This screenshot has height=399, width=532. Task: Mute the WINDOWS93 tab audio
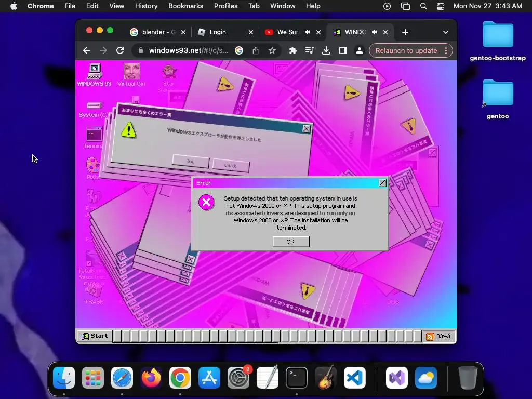(x=375, y=32)
